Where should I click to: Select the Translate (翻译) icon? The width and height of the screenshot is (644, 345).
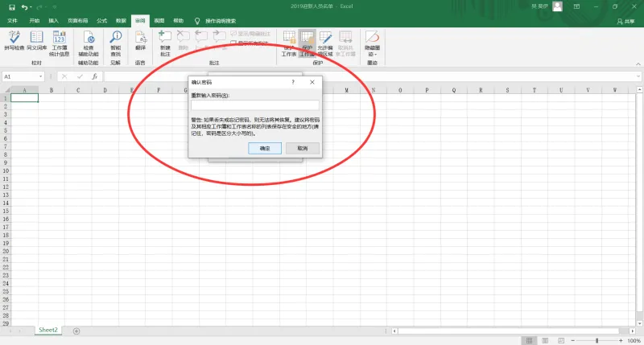(x=140, y=41)
